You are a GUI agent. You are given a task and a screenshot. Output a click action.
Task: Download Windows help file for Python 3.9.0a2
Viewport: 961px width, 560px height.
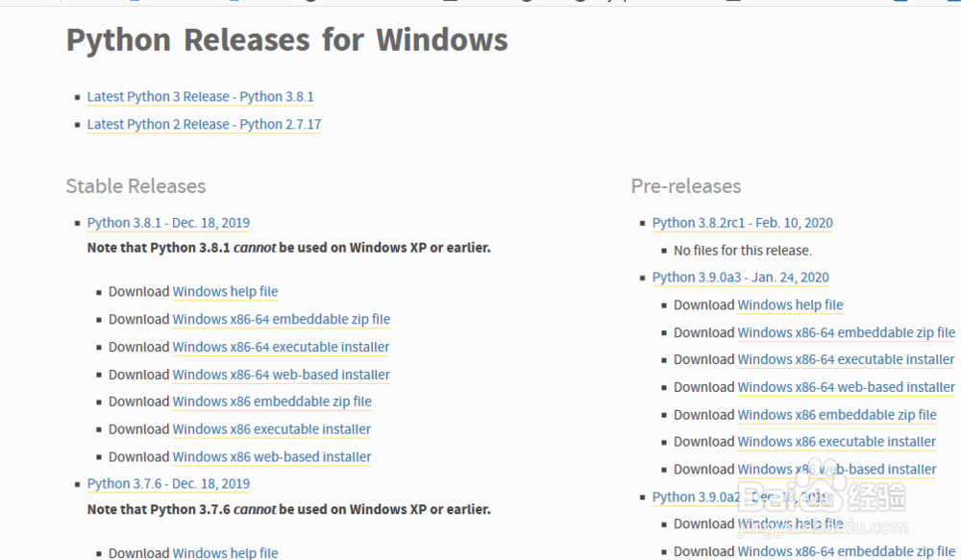pos(790,523)
